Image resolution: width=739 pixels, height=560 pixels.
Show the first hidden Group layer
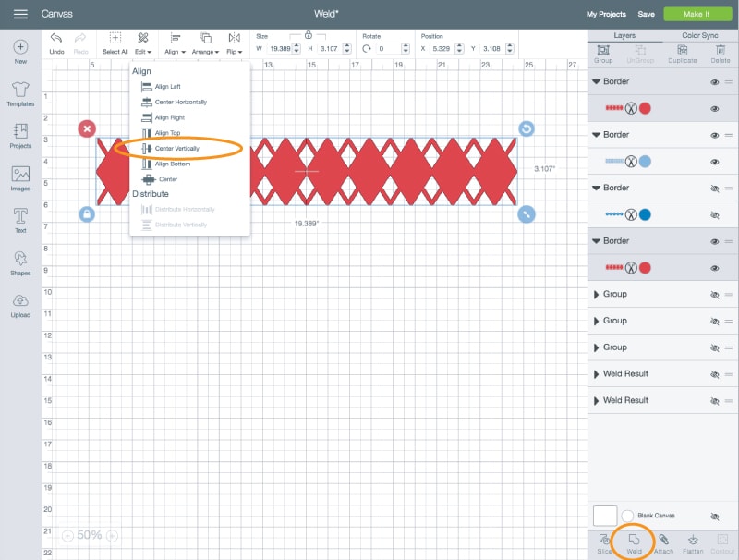click(x=714, y=295)
